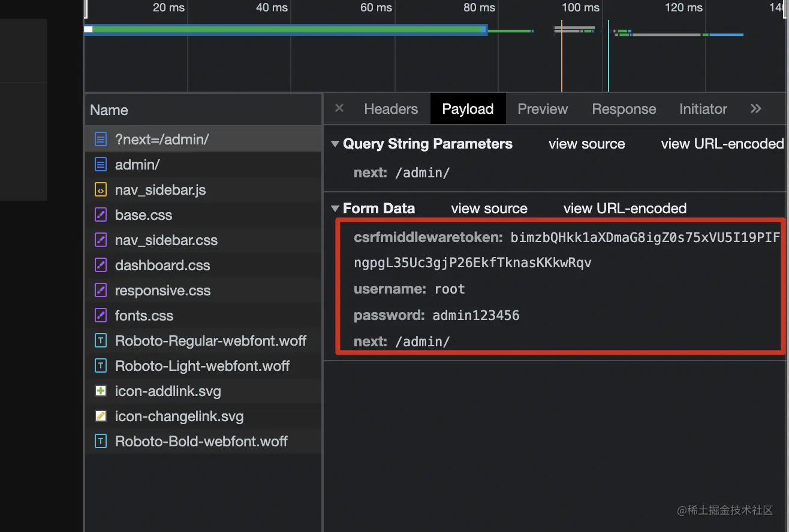Click the stylesheet icon beside dashboard.css
The image size is (789, 532).
tap(101, 265)
